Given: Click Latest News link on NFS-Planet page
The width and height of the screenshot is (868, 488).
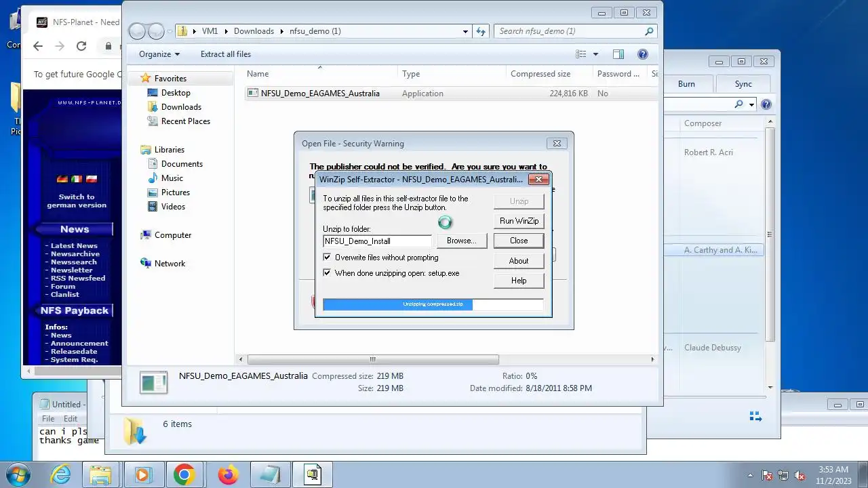Looking at the screenshot, I should pyautogui.click(x=74, y=246).
